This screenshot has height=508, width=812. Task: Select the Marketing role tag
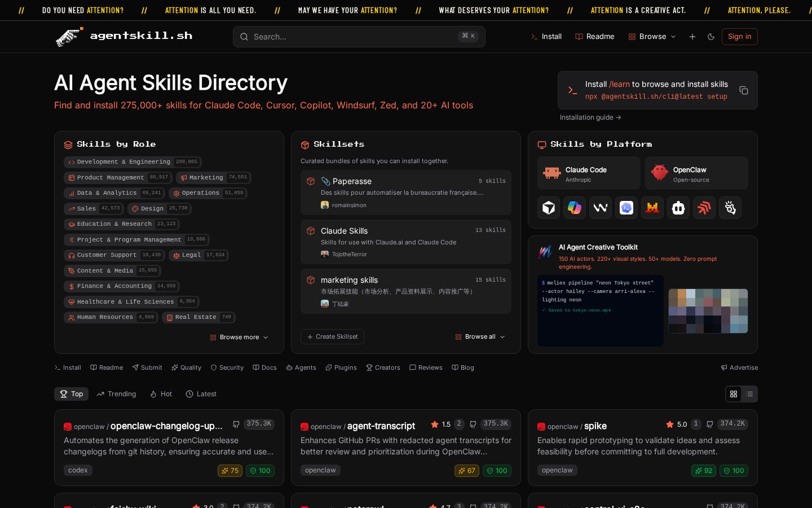[213, 178]
